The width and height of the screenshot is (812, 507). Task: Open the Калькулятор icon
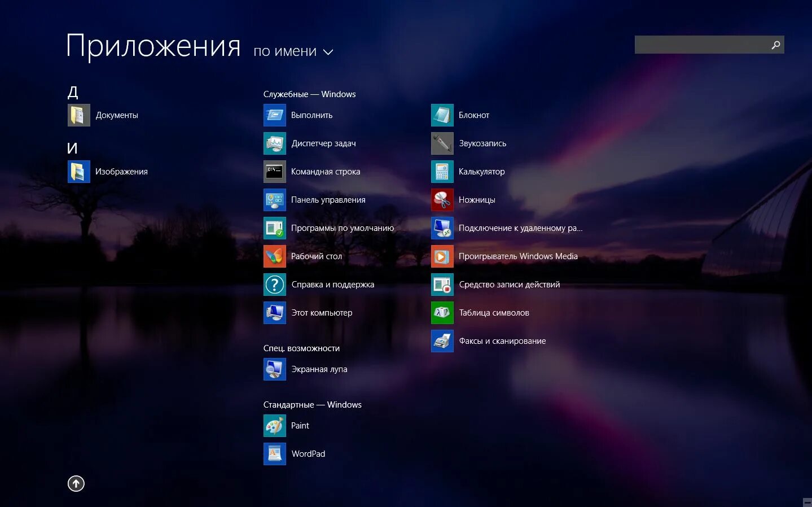coord(442,172)
